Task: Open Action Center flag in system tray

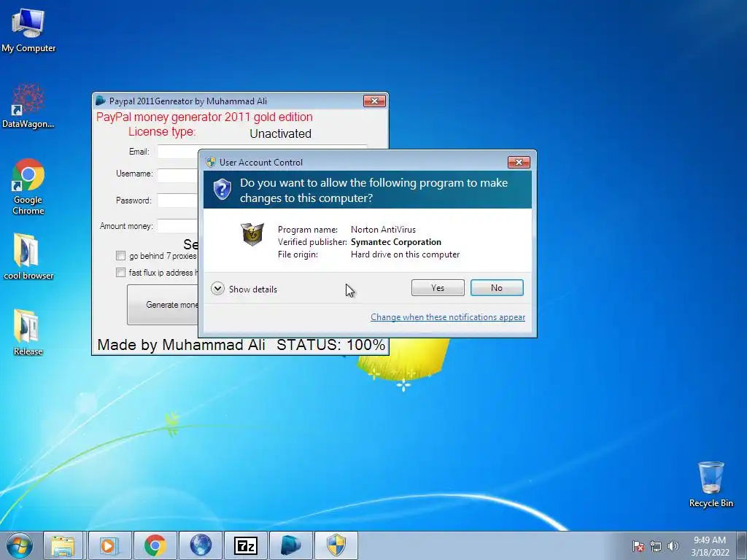Action: point(638,546)
